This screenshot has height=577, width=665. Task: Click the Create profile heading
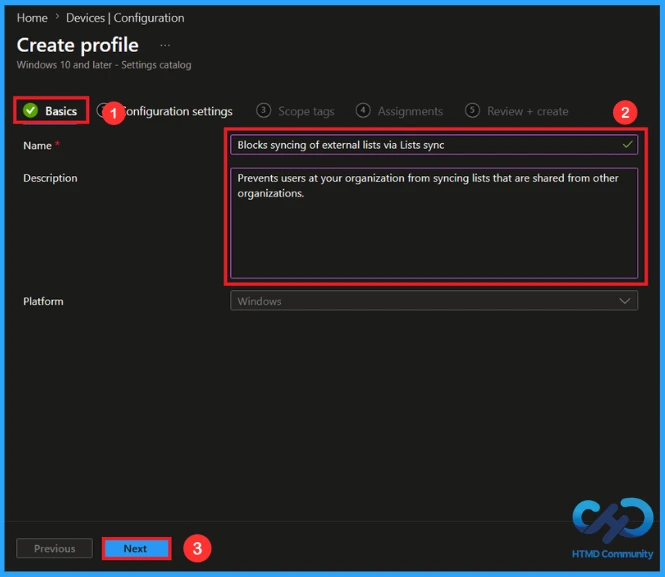[78, 45]
